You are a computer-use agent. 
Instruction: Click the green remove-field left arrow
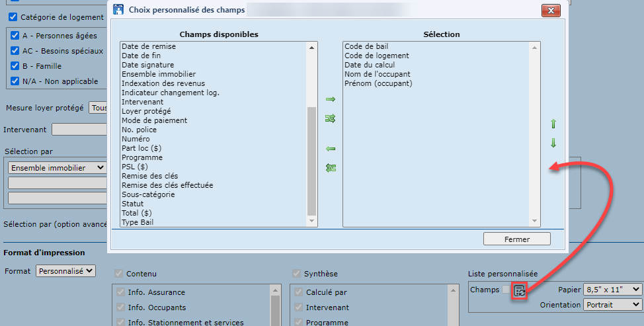[331, 149]
